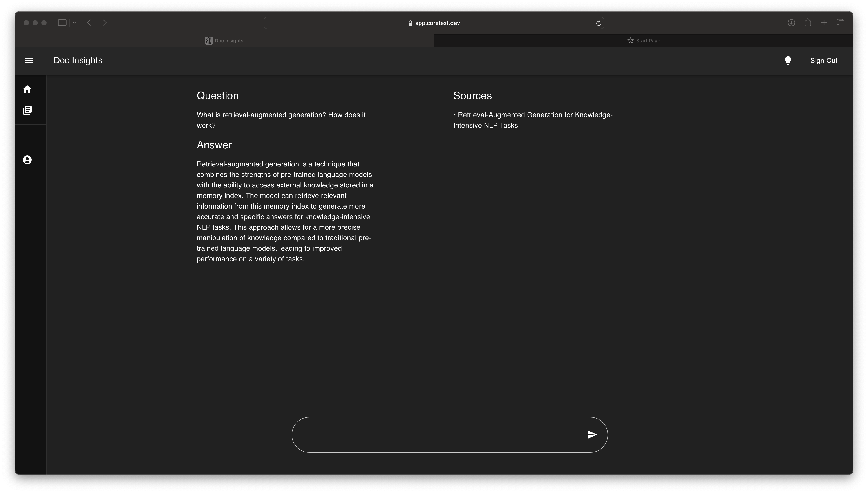Sign Out of Doc Insights
The height and width of the screenshot is (493, 868).
pos(824,60)
